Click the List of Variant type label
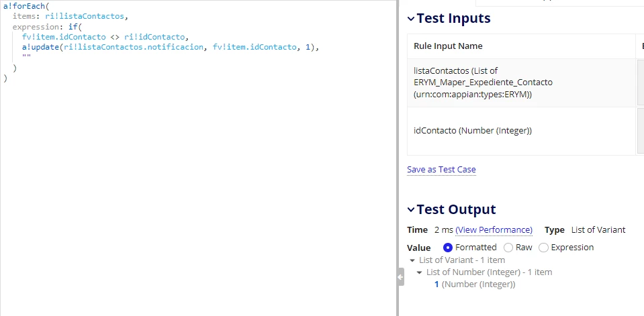Screen dimensions: 644x316 [598, 230]
